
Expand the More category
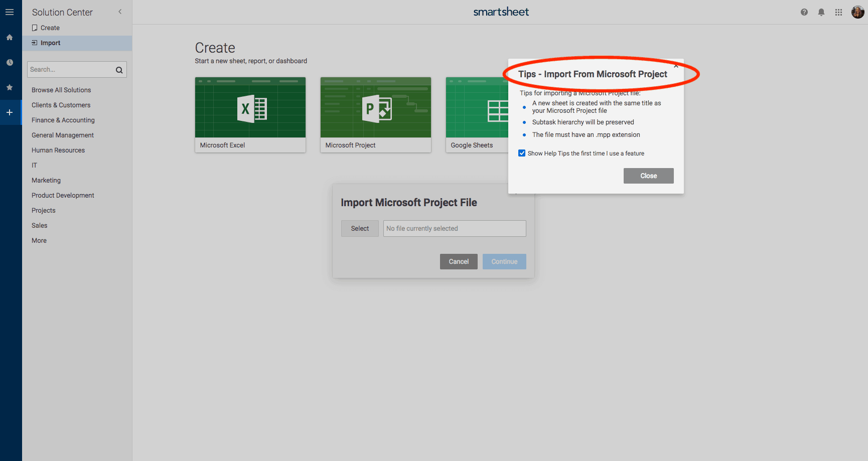click(x=39, y=240)
